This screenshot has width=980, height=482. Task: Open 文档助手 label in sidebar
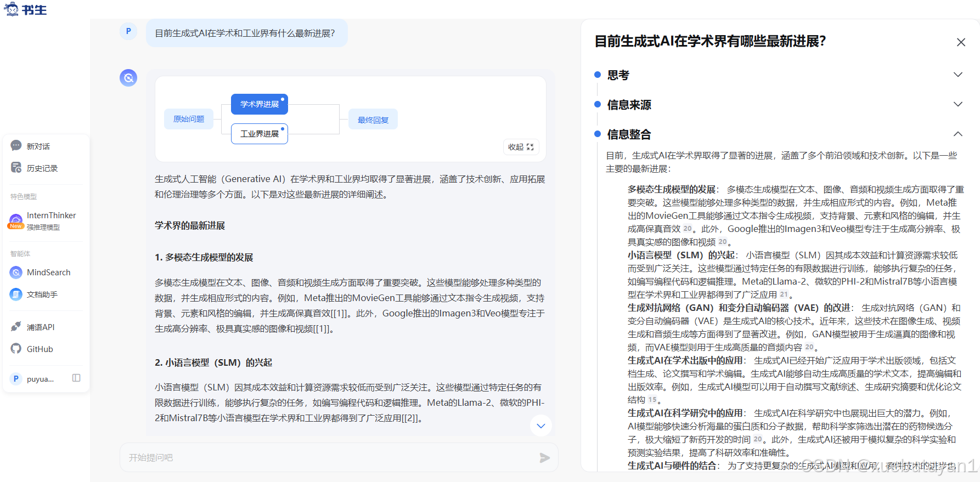[42, 294]
